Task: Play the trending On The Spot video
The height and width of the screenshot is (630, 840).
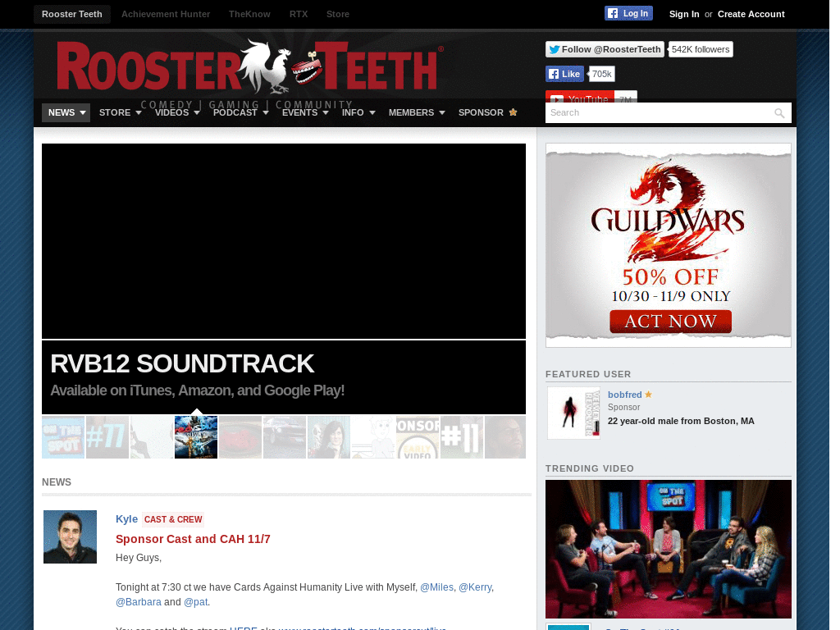Action: coord(668,549)
